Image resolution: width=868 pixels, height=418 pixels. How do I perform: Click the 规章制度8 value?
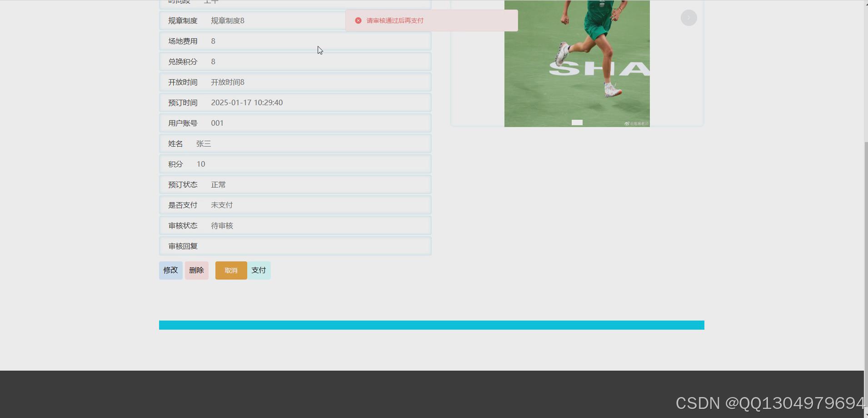pyautogui.click(x=228, y=20)
